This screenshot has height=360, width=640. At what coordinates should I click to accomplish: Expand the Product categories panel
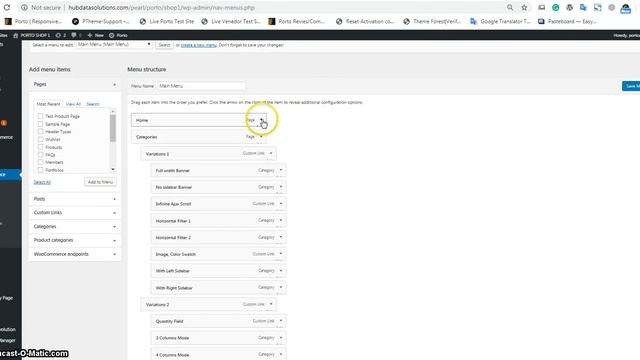pos(75,240)
